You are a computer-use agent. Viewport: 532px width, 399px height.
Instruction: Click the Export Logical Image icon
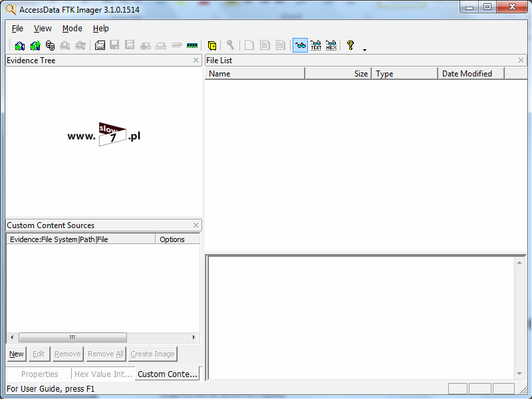point(130,45)
